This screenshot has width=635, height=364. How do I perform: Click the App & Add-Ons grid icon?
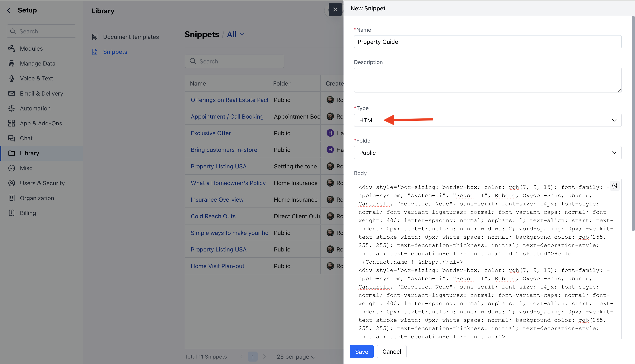point(12,123)
